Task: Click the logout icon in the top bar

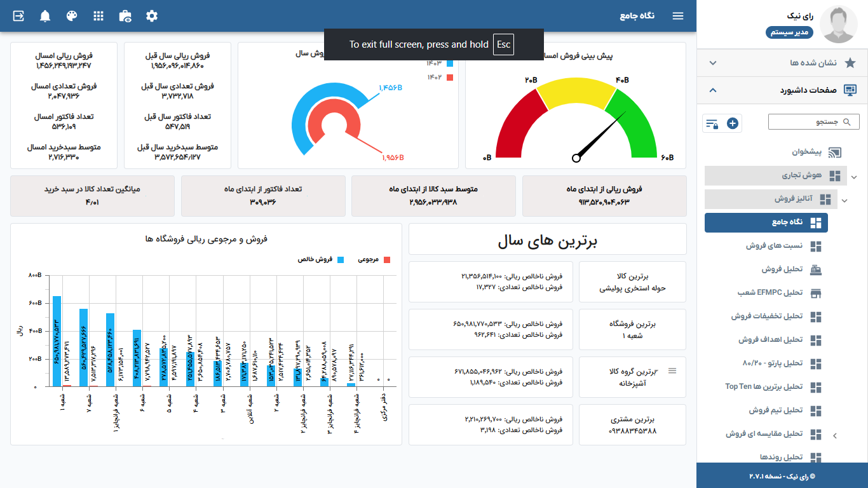Action: [x=18, y=16]
